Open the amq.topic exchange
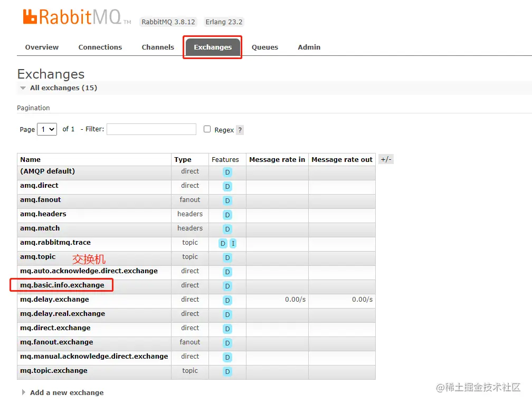Screen dimensions: 532x404 [37, 256]
